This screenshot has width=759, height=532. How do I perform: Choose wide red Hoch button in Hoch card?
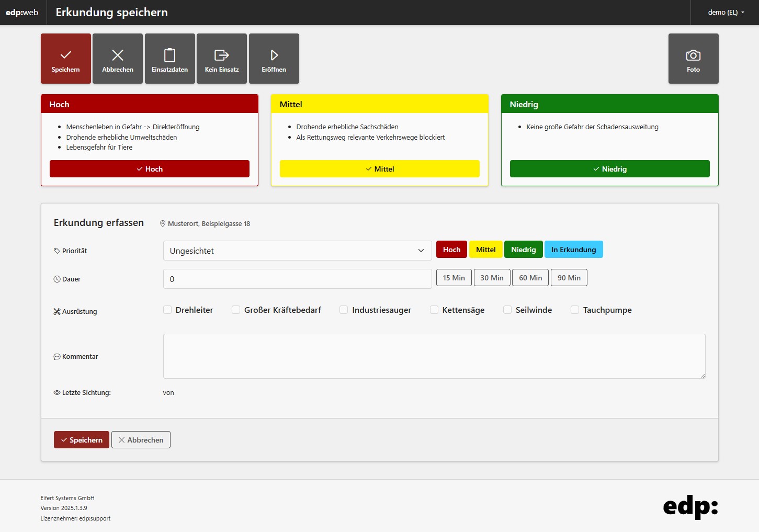click(150, 169)
